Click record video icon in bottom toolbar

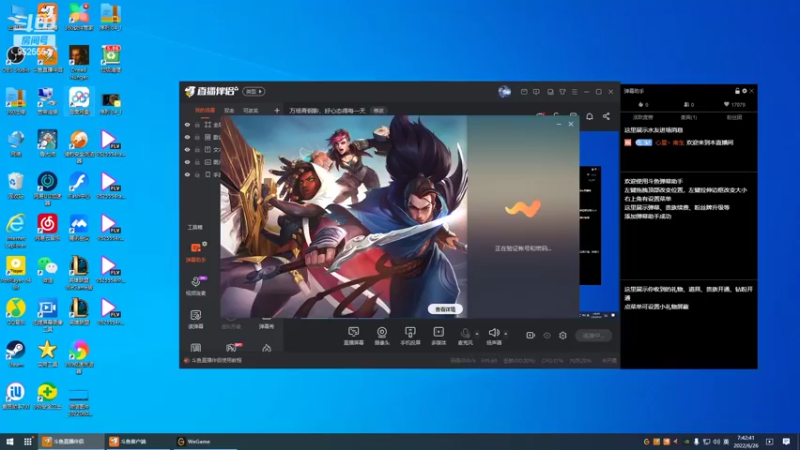coord(531,335)
